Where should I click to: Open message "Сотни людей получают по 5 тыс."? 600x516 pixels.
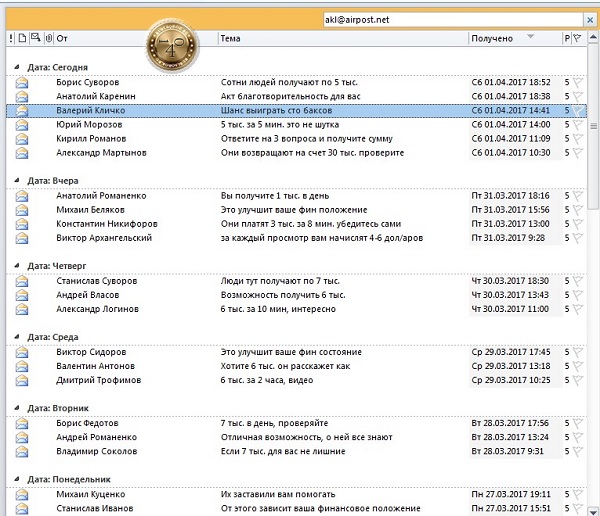click(289, 82)
